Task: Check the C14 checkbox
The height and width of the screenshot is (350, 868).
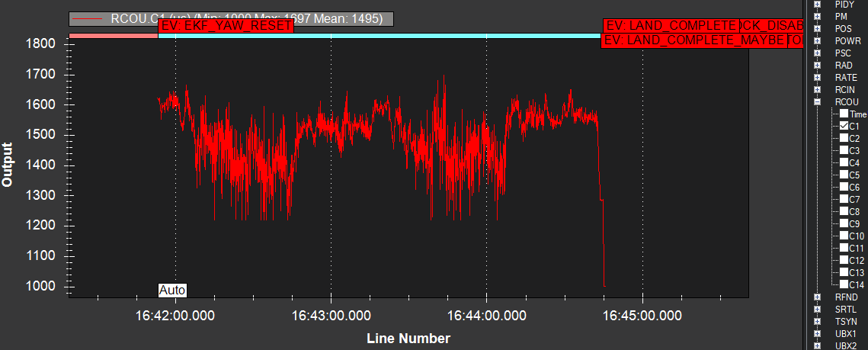Action: point(844,284)
